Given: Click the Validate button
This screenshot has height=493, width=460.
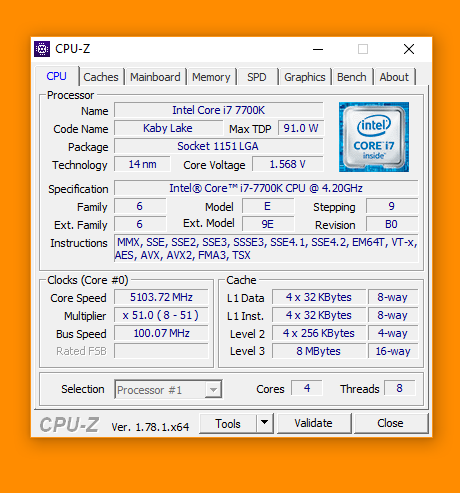Looking at the screenshot, I should tap(314, 423).
